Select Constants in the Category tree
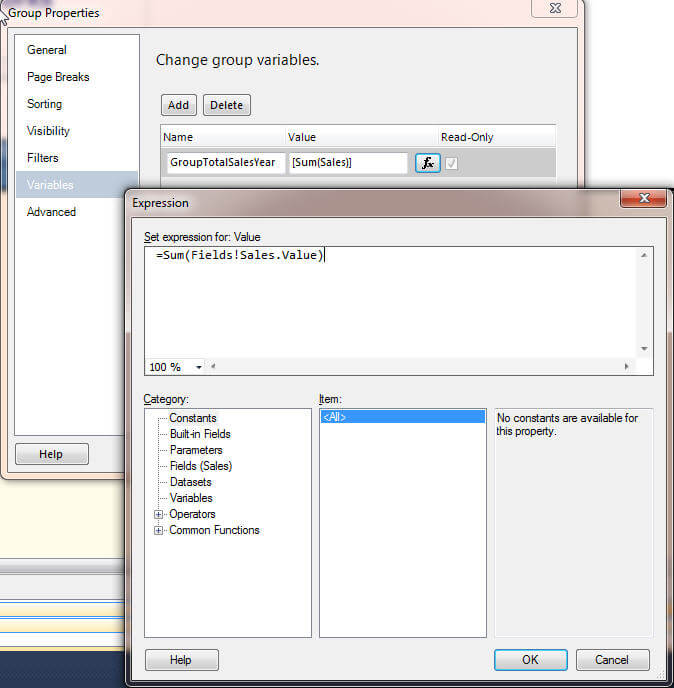 (193, 418)
